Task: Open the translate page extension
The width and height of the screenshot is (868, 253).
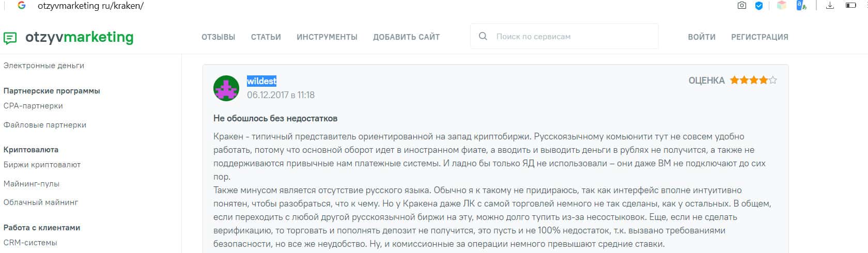Action: (x=801, y=6)
